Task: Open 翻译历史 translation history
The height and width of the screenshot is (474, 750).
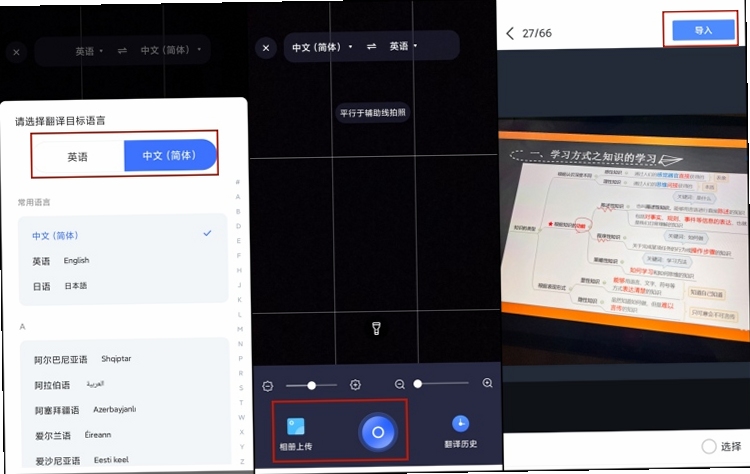Action: pyautogui.click(x=460, y=432)
